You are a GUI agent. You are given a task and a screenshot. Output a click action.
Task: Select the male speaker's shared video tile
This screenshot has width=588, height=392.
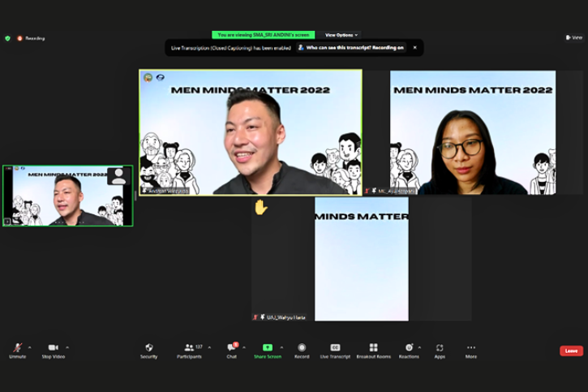(x=251, y=132)
